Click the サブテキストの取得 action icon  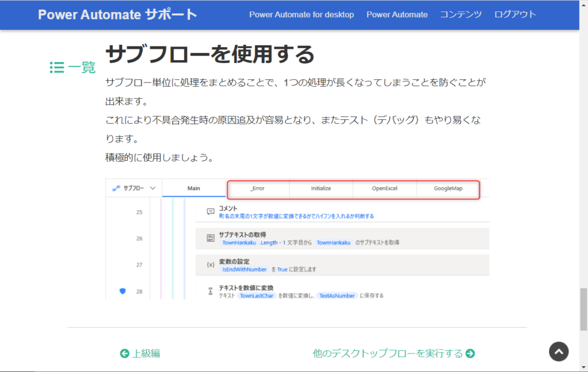[x=210, y=238]
